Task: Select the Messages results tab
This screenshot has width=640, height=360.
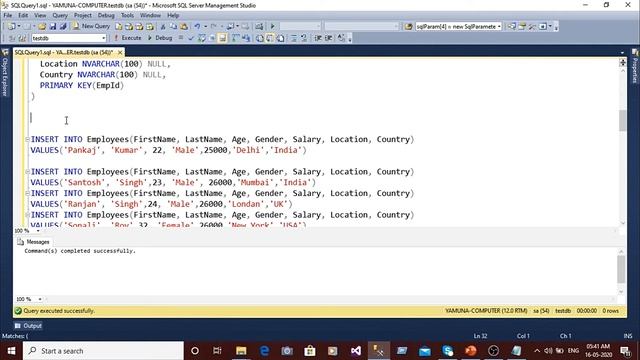Action: [33, 242]
